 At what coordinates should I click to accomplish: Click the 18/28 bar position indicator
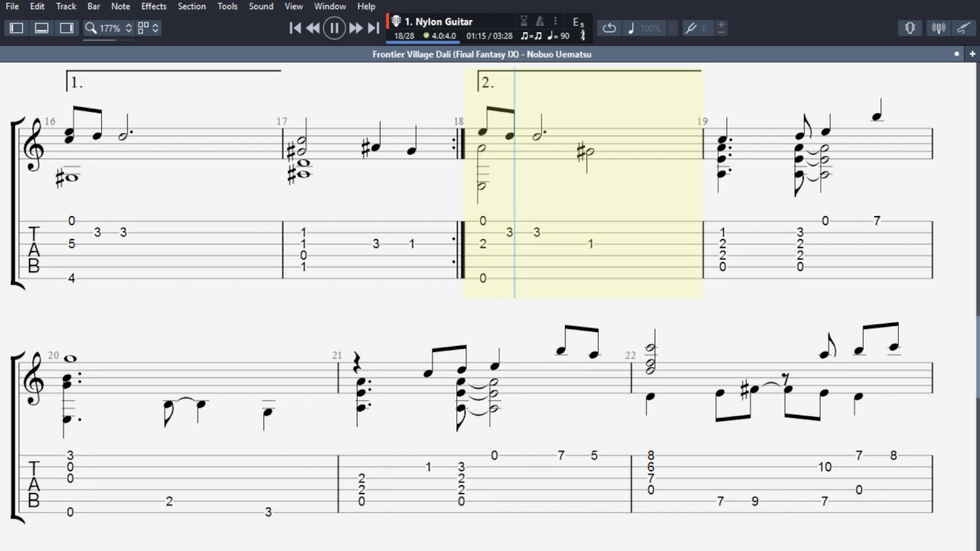tap(403, 36)
